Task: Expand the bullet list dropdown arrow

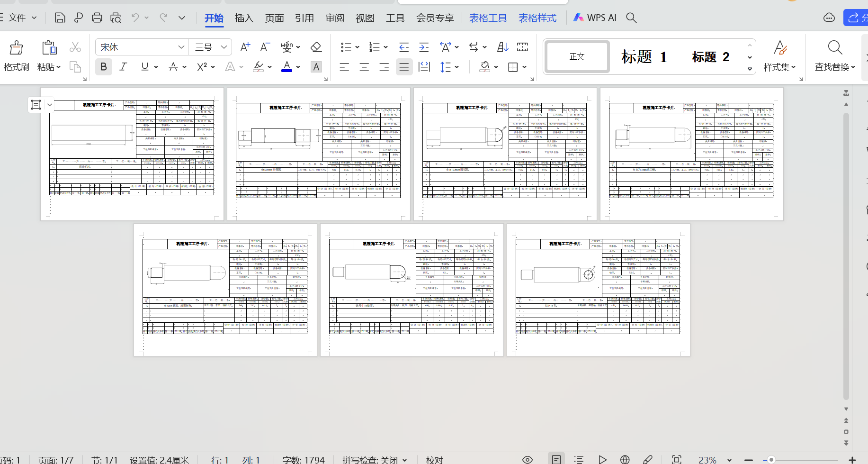Action: pos(357,47)
